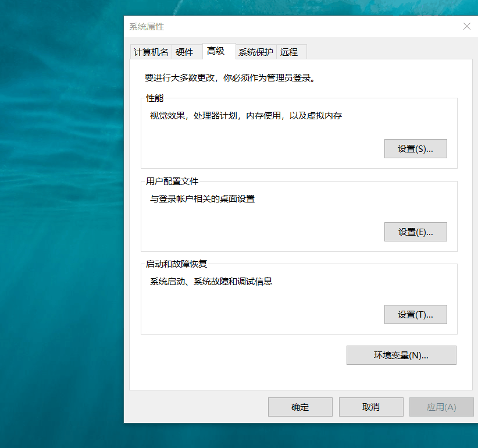Click the teal desktop wallpaper area

pos(58,233)
